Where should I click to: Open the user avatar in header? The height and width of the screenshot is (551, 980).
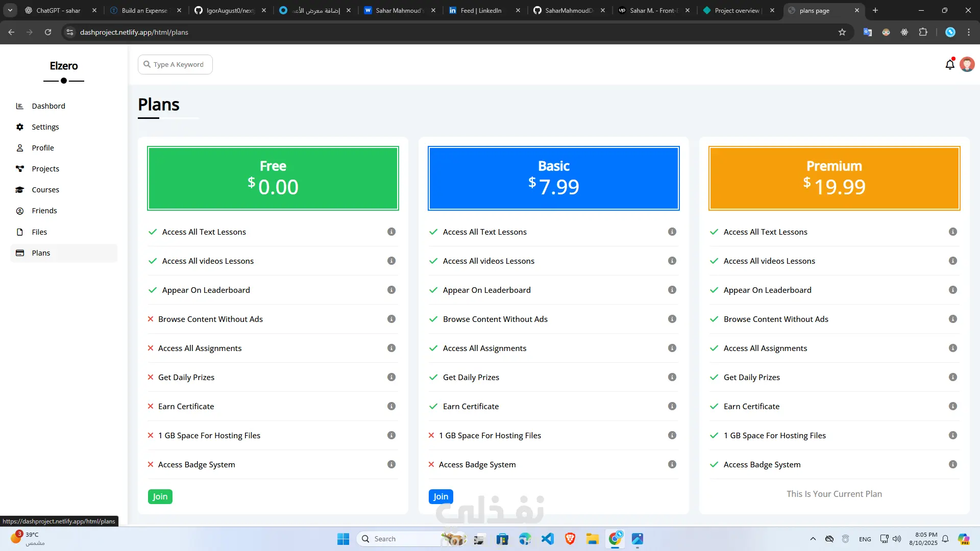pyautogui.click(x=967, y=64)
